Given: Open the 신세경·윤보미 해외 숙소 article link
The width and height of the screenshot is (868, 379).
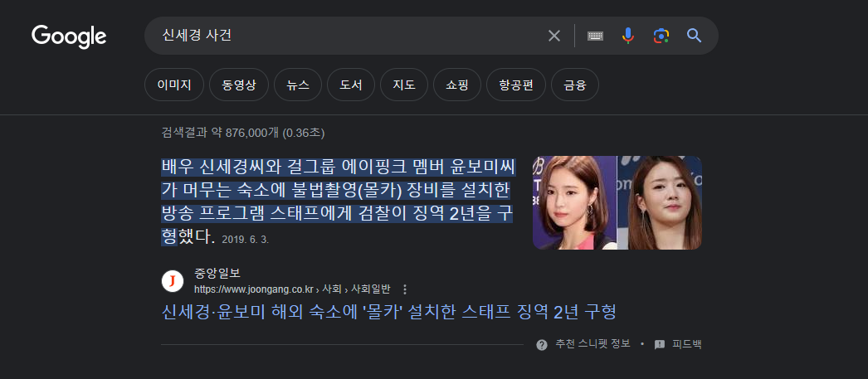Looking at the screenshot, I should [388, 312].
